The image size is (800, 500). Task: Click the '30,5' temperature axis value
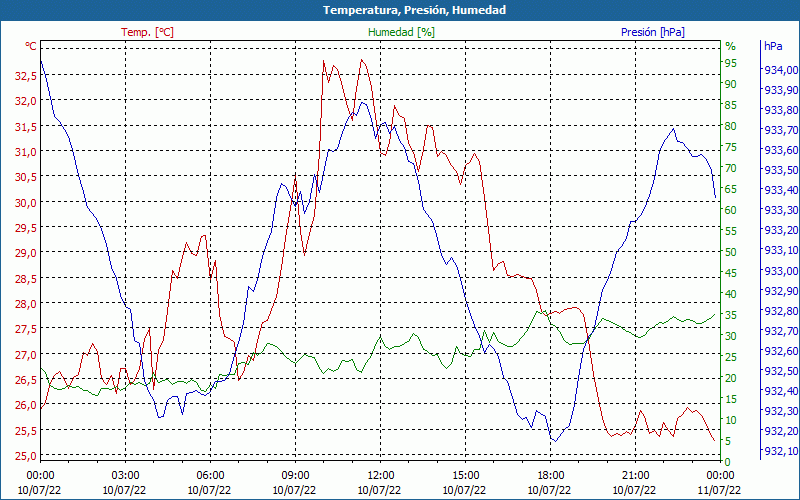click(x=26, y=177)
